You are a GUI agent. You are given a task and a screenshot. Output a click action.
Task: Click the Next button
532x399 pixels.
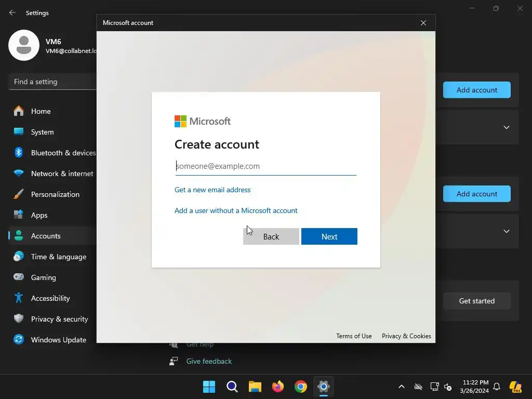(329, 236)
